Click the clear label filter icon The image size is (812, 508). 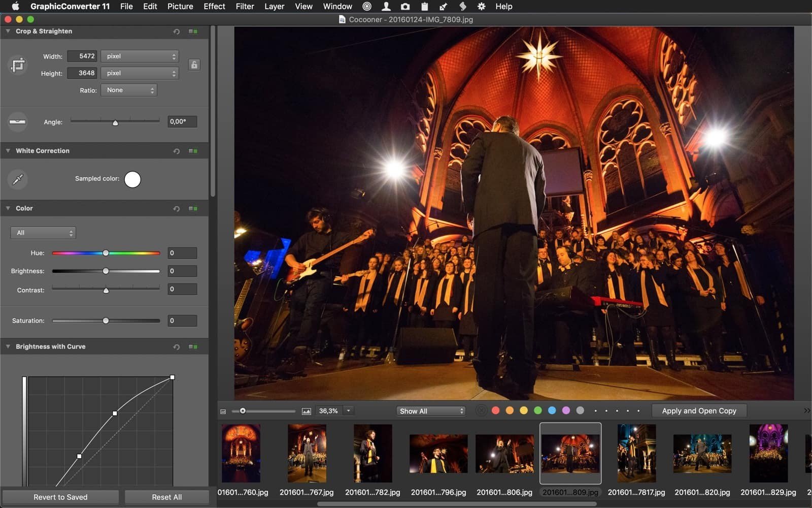(481, 411)
